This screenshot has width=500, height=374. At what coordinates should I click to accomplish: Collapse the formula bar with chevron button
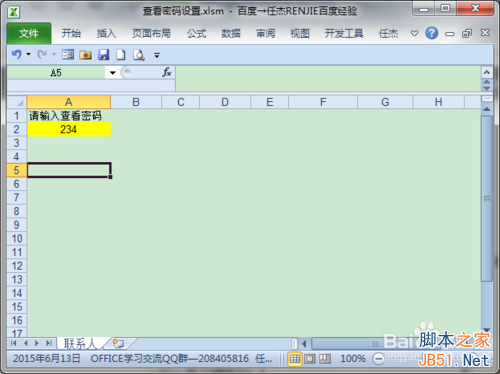[x=487, y=72]
